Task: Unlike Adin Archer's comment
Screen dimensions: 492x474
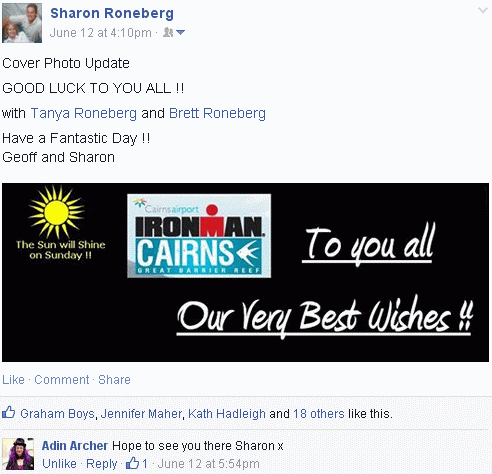Action: (59, 464)
